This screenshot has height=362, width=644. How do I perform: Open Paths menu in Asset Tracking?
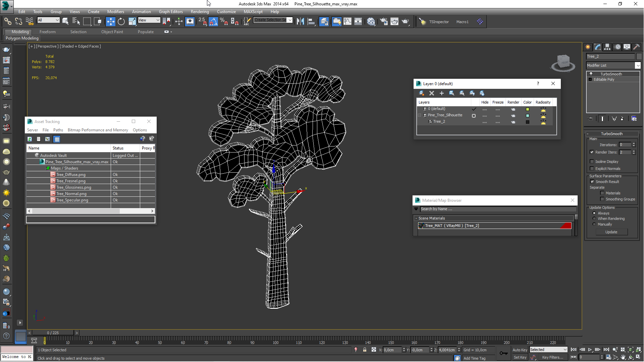coord(58,130)
